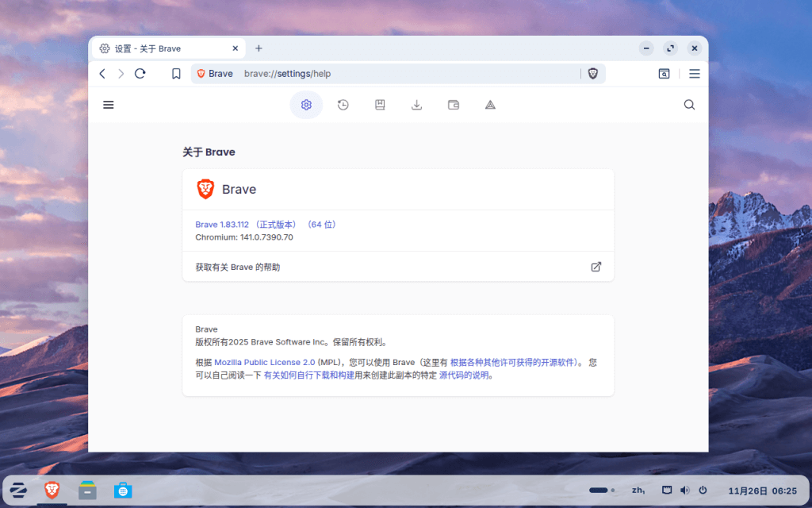Open 有关如何自行下载和构建 link
This screenshot has height=508, width=812.
[x=309, y=375]
